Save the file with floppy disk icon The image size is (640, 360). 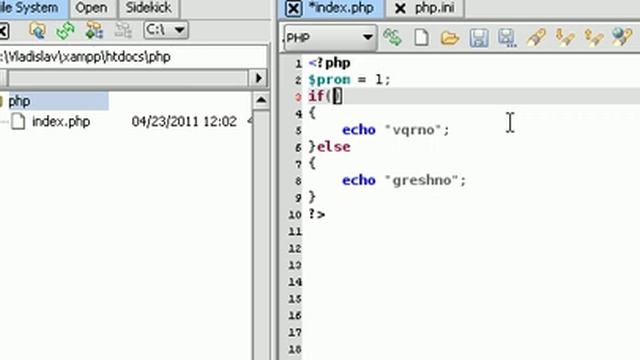pyautogui.click(x=479, y=38)
